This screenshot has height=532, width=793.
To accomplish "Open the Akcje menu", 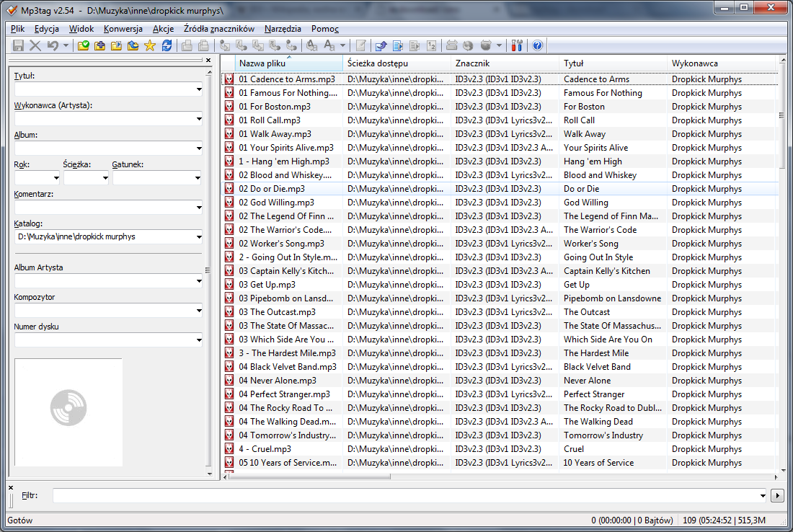I will click(164, 29).
